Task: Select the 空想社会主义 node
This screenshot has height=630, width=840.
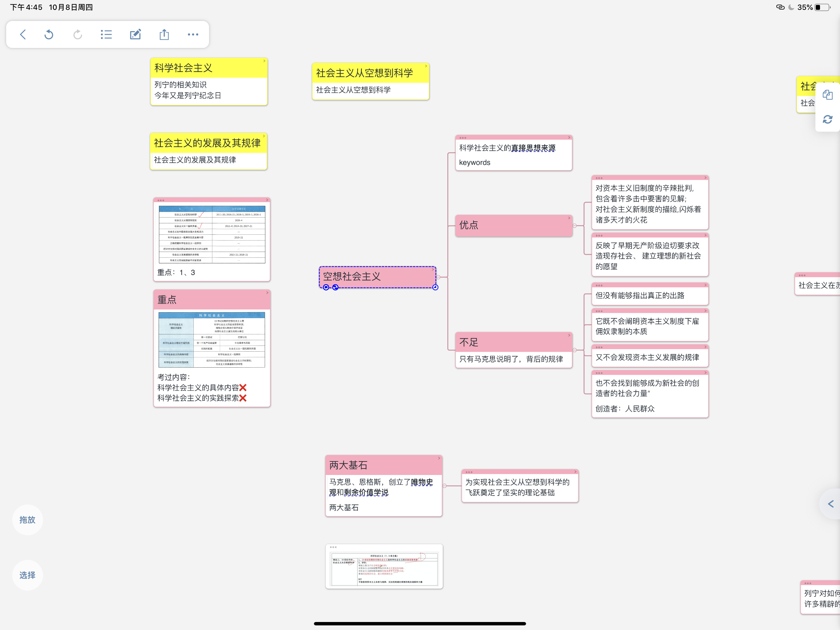Action: point(378,277)
